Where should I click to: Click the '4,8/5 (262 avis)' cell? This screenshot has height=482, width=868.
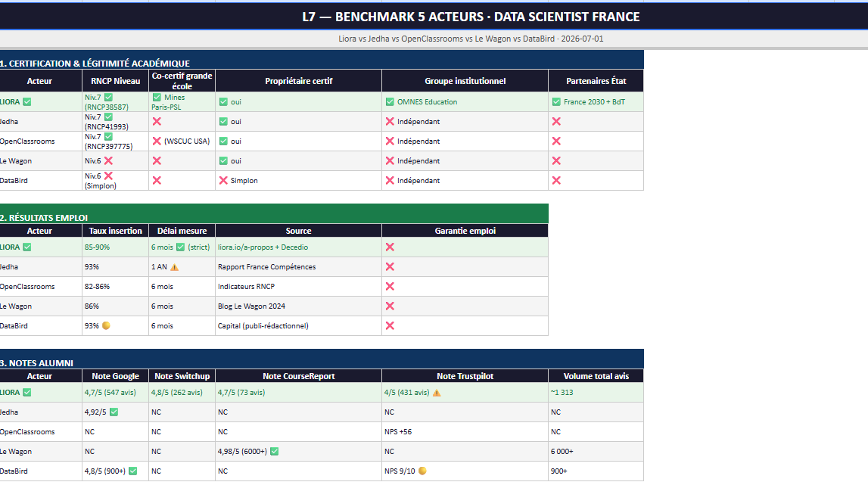[182, 393]
